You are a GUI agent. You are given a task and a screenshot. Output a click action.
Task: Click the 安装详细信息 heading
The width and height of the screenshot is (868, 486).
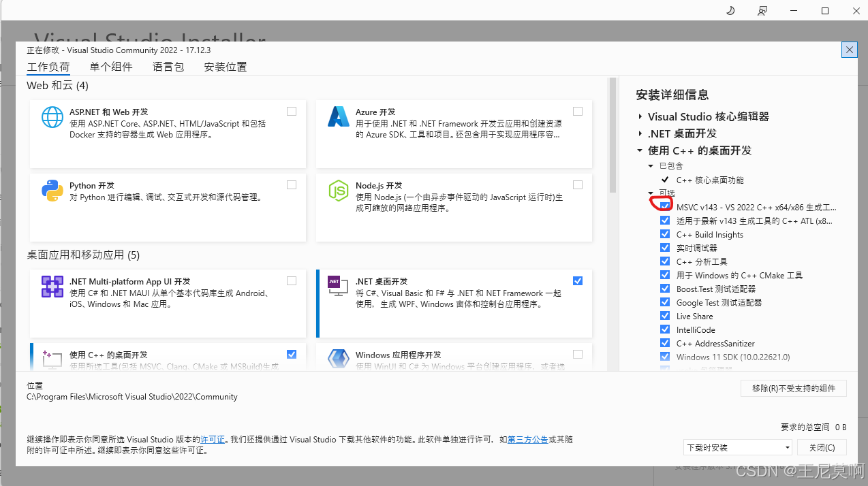pyautogui.click(x=672, y=95)
